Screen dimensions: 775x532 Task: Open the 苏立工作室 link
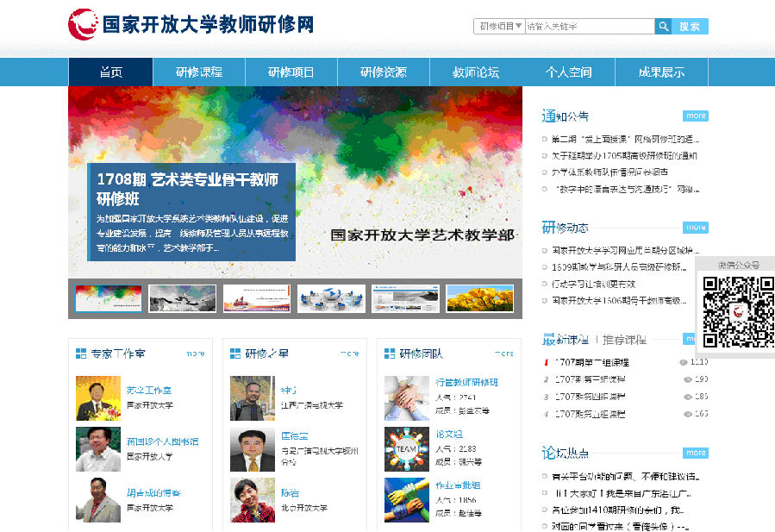click(x=149, y=391)
